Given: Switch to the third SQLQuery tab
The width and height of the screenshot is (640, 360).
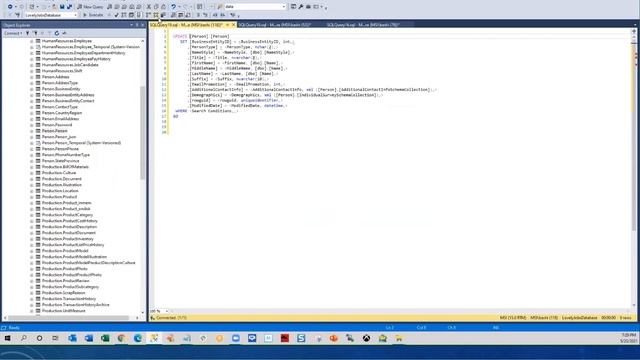Looking at the screenshot, I should point(363,25).
